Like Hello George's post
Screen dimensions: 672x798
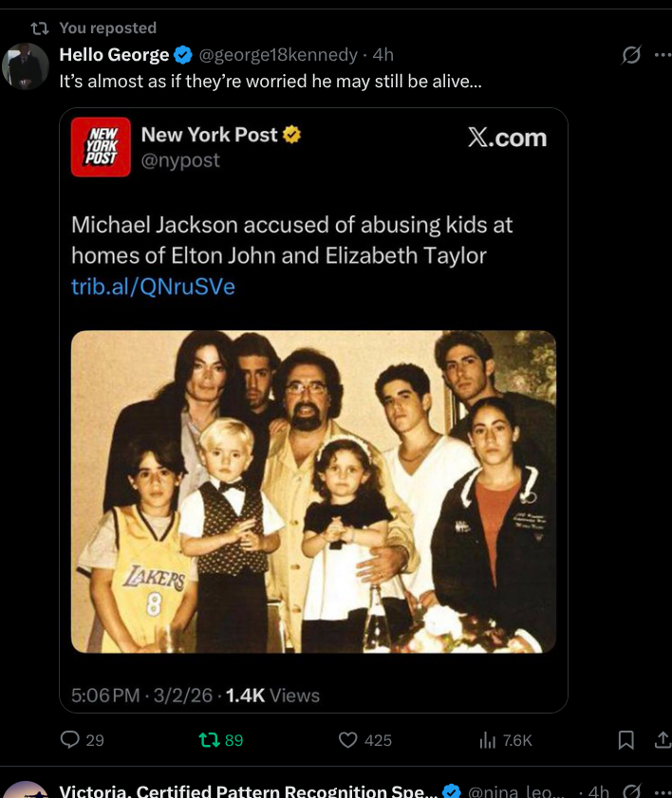(x=348, y=740)
